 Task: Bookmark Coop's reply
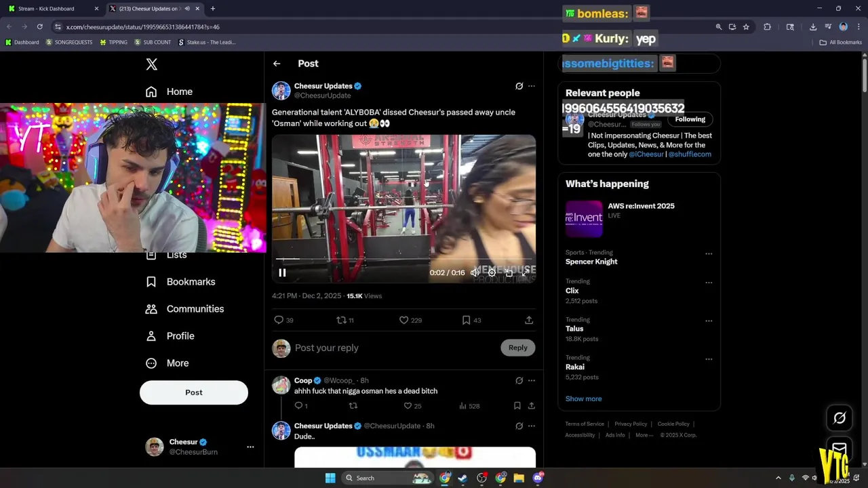(517, 405)
